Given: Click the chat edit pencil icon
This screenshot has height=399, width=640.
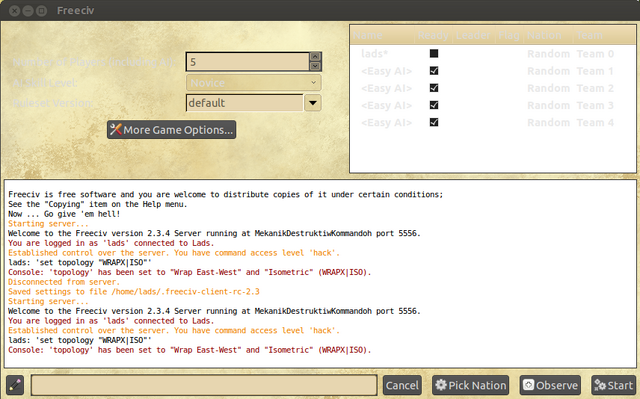Looking at the screenshot, I should click(15, 385).
